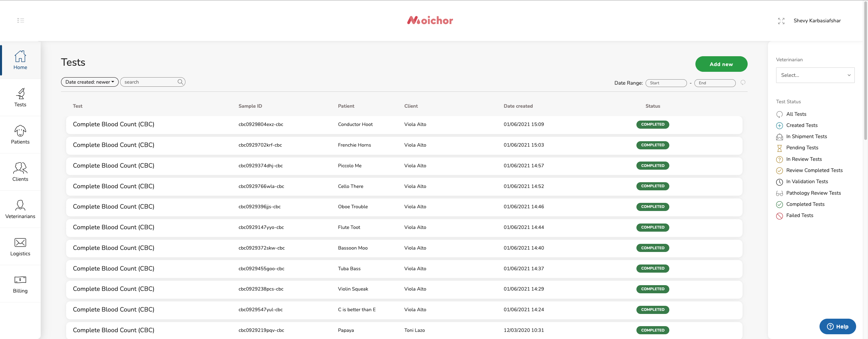Click the Status column header
The image size is (868, 339).
(653, 106)
